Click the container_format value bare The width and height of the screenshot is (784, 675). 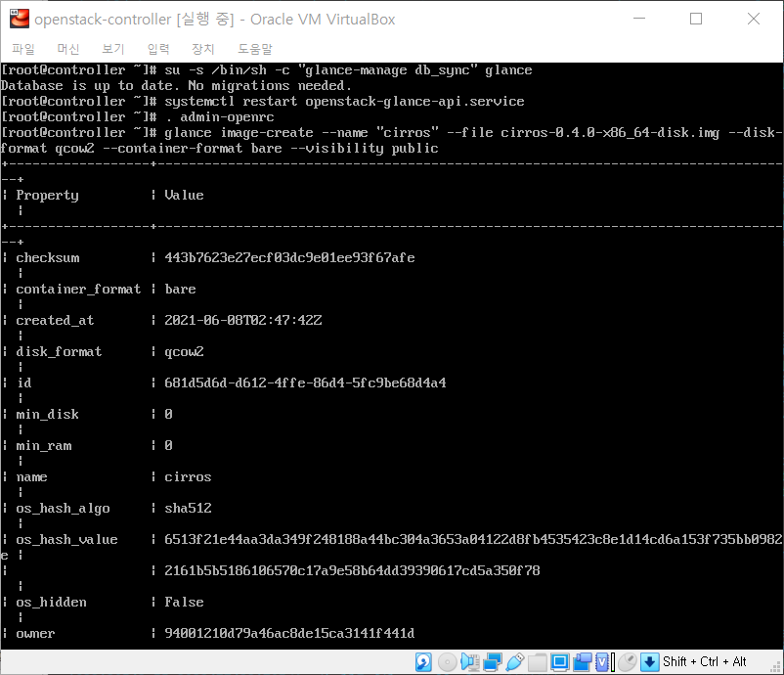click(180, 290)
